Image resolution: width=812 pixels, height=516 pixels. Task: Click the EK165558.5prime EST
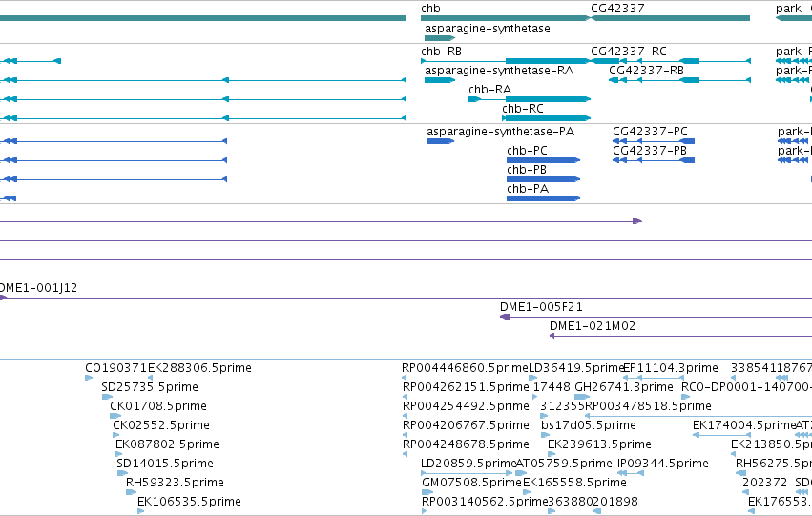pos(526,492)
